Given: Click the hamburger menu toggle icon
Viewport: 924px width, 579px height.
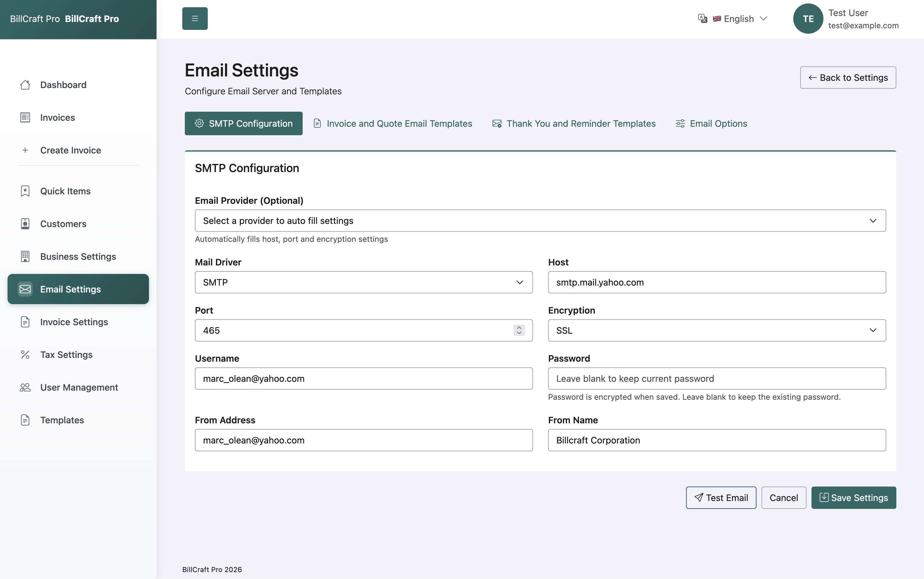Looking at the screenshot, I should (x=195, y=18).
